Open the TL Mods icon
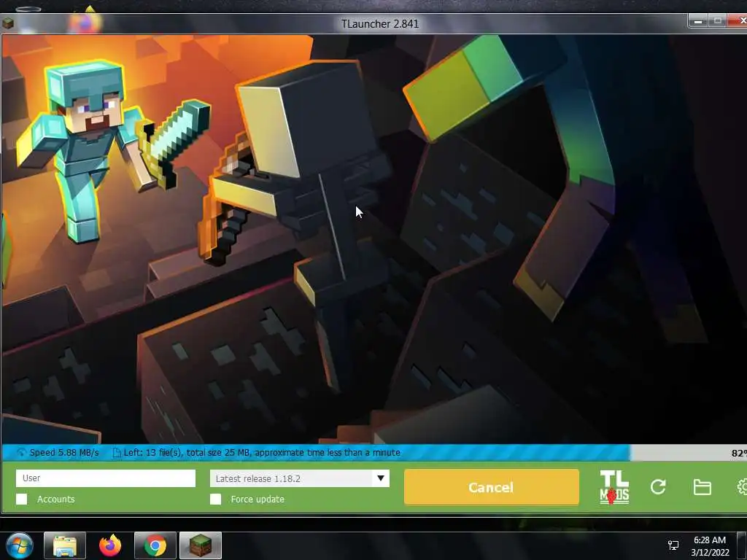The image size is (747, 560). click(614, 486)
